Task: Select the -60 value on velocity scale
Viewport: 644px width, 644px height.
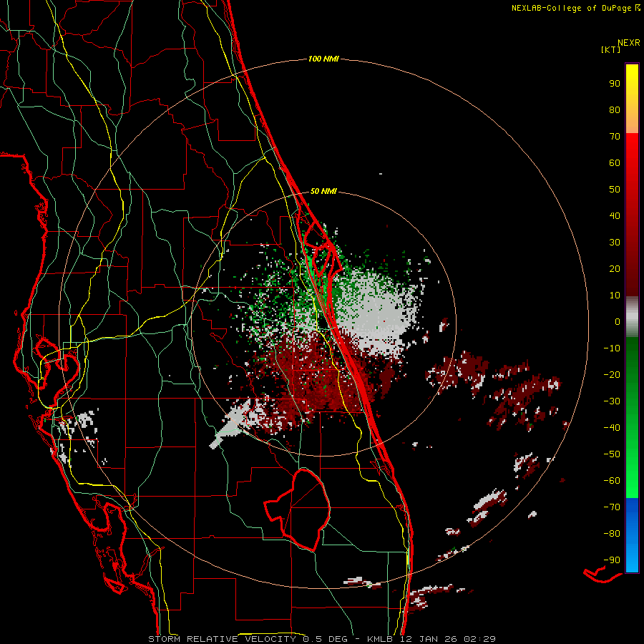Action: pos(612,481)
